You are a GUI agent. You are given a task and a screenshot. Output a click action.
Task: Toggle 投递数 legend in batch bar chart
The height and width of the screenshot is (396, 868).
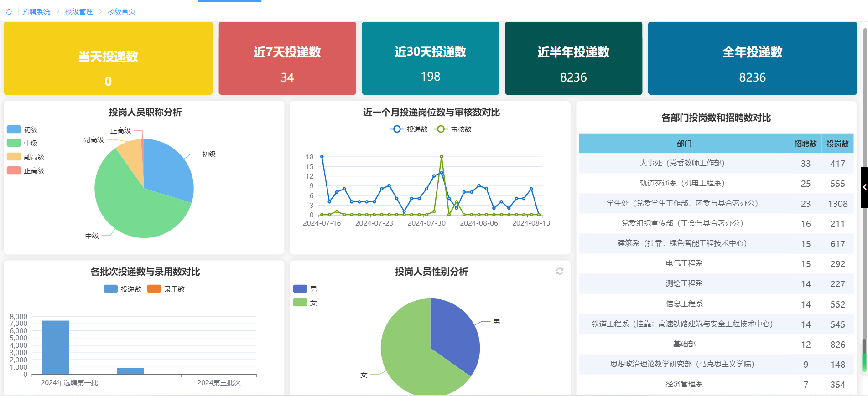(x=123, y=289)
